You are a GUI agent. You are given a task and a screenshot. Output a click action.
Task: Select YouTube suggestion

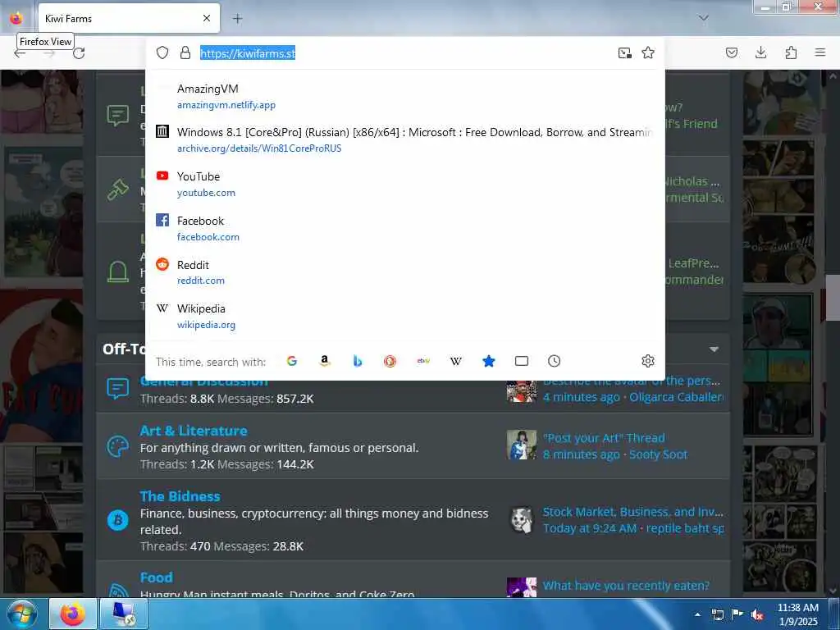coord(405,185)
